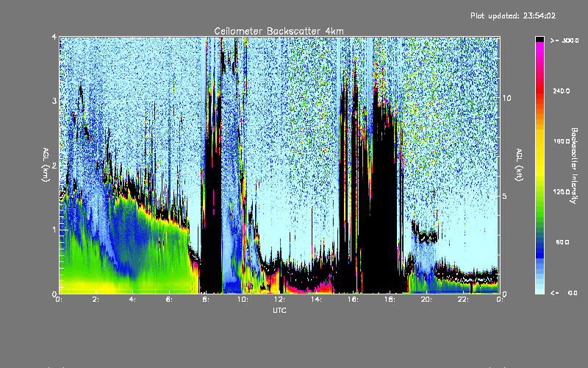Viewport: 588px width, 368px height.
Task: Click the 5 kft label on right axis
Action: [x=505, y=197]
